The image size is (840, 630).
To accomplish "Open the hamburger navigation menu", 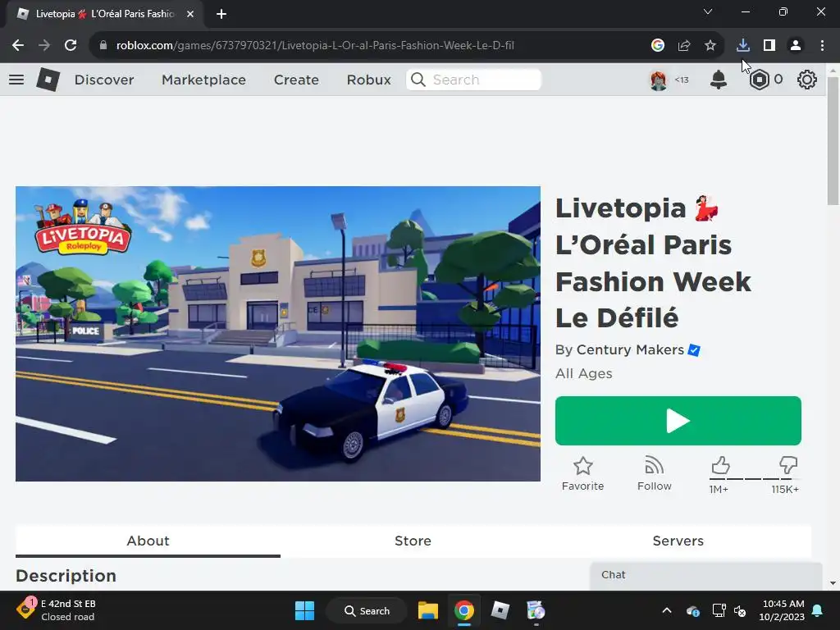I will [16, 80].
